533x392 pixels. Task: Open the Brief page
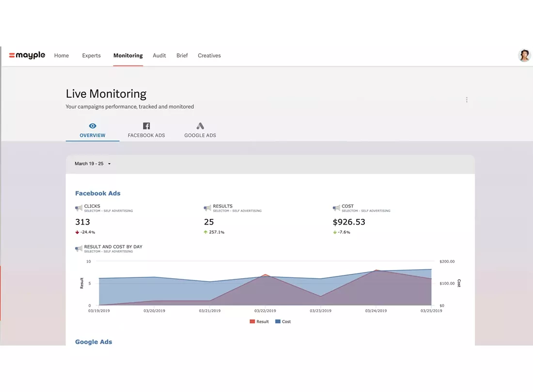pos(182,55)
